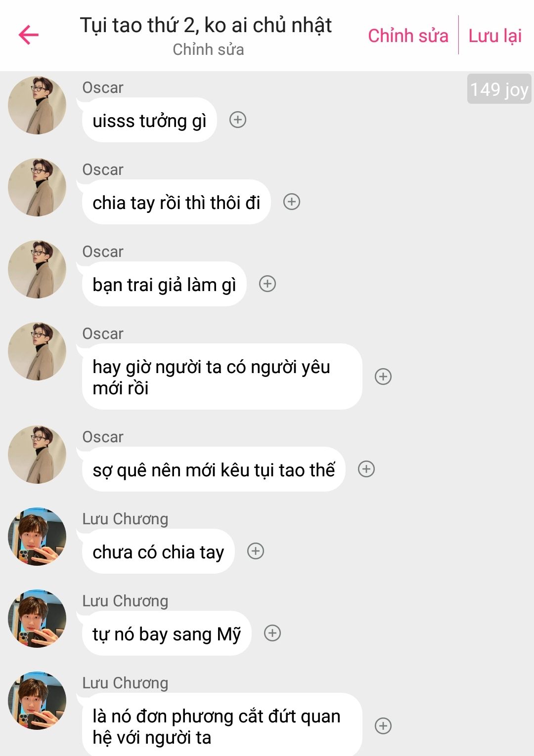Screen dimensions: 534x756
Task: Click plus icon beside 'chưa có chia tay'
Action: (x=256, y=551)
